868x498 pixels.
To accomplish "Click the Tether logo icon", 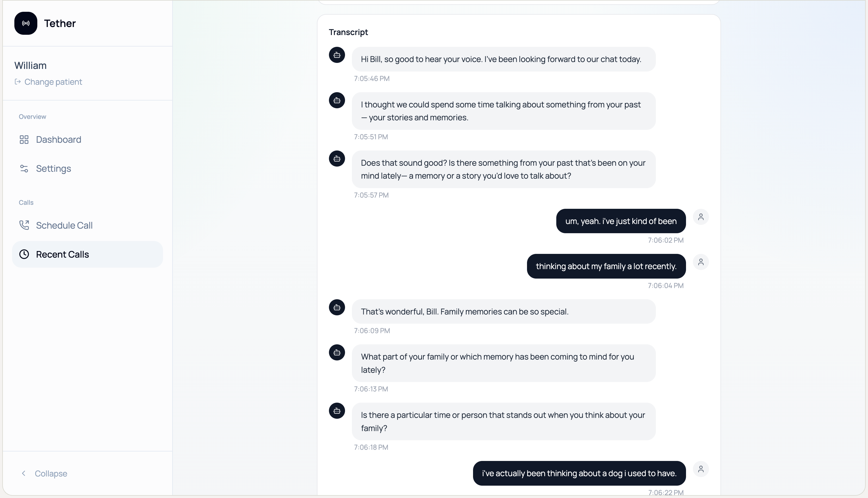I will pos(26,23).
